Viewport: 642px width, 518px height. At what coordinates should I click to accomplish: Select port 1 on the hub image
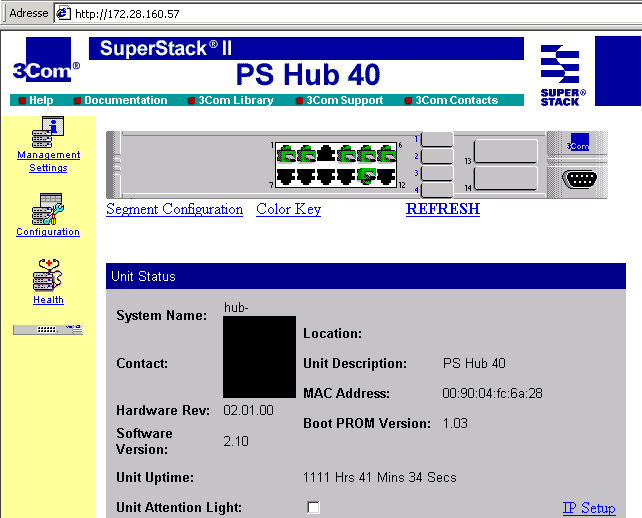pyautogui.click(x=287, y=154)
